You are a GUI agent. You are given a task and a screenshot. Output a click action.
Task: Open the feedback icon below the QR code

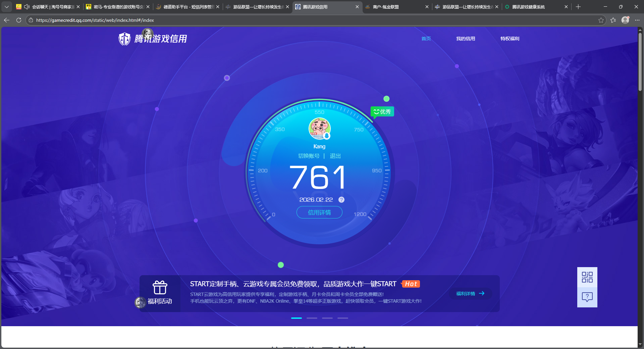point(587,297)
